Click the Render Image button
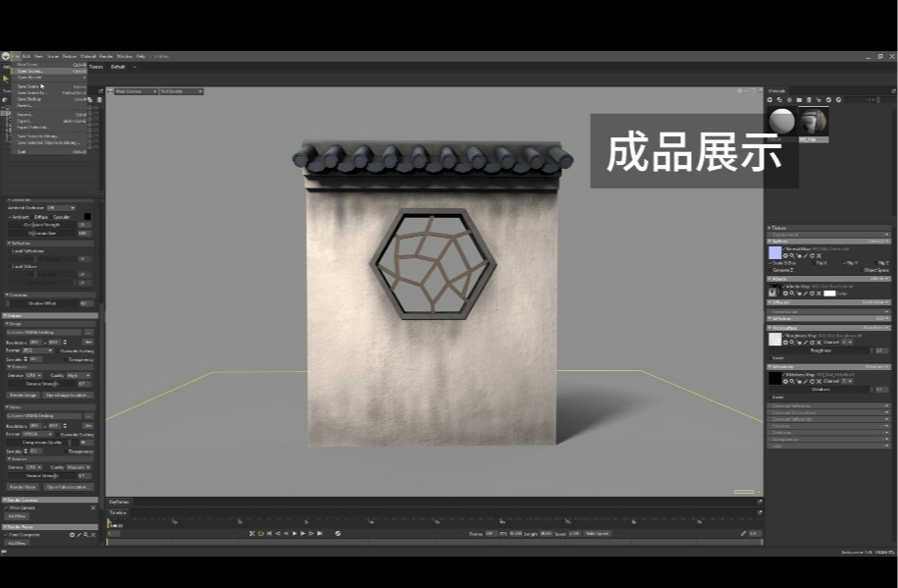The width and height of the screenshot is (898, 588). point(23,395)
